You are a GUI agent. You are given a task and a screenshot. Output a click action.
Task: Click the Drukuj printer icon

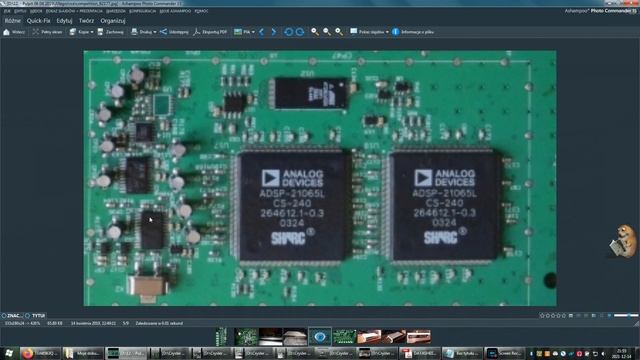(x=134, y=32)
